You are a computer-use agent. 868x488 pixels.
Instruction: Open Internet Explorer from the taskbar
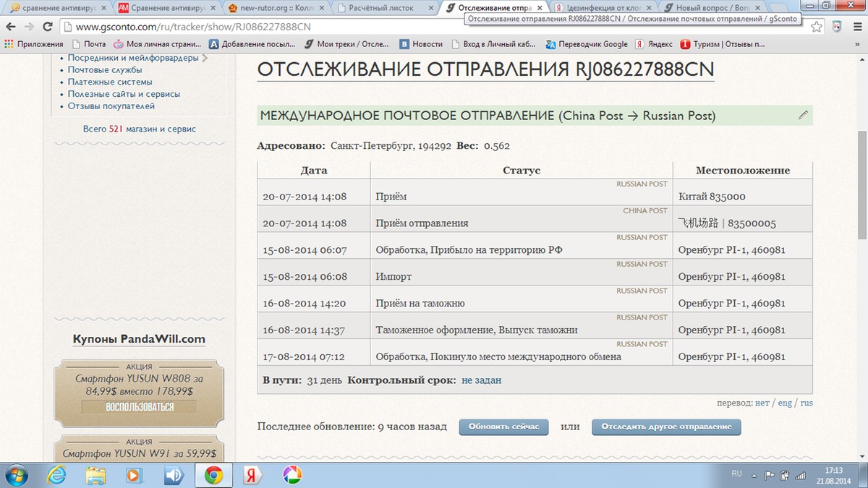coord(57,475)
